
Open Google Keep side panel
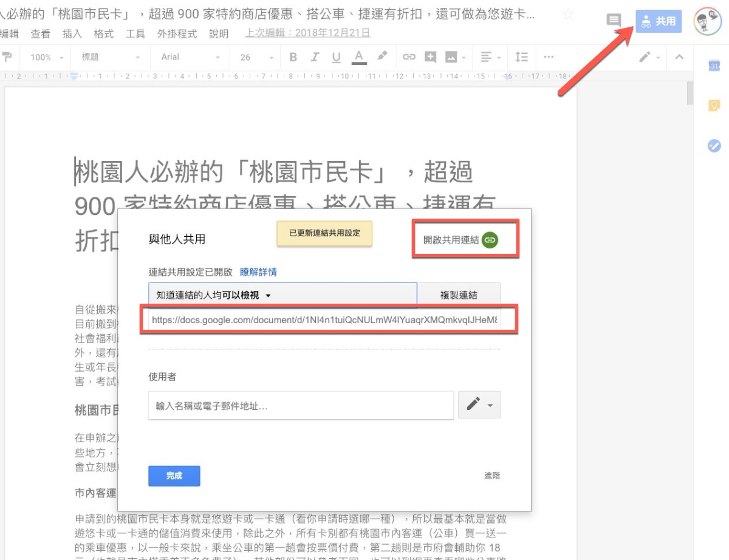click(714, 106)
